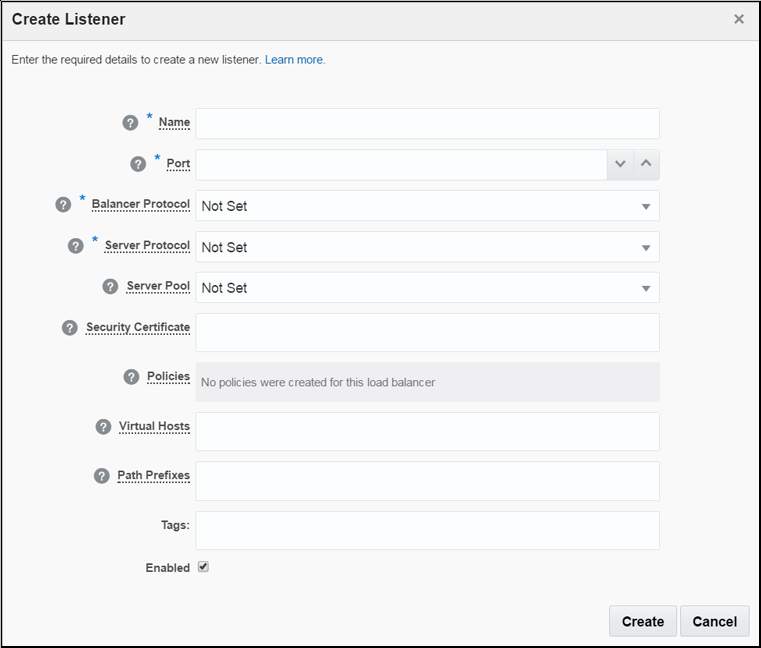Click the Create button
Screen dimensions: 761x648
643,621
